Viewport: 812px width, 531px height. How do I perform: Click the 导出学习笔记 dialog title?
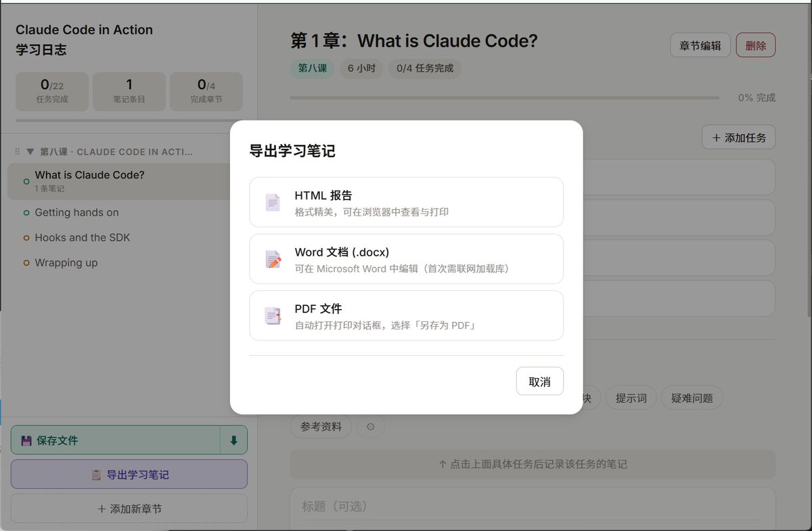click(292, 152)
